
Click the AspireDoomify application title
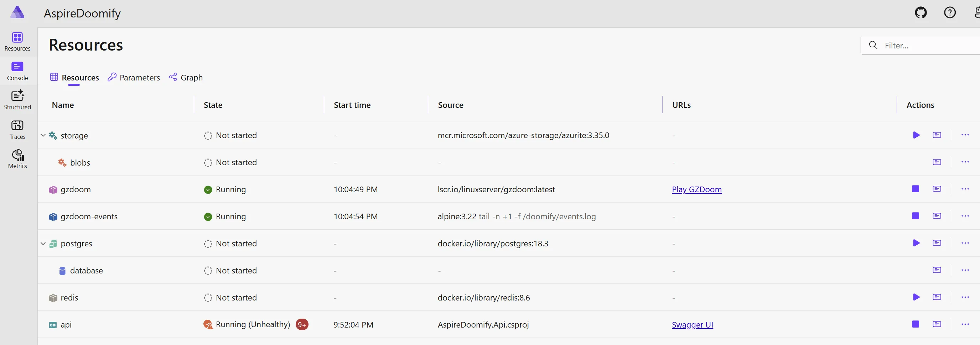(x=82, y=13)
